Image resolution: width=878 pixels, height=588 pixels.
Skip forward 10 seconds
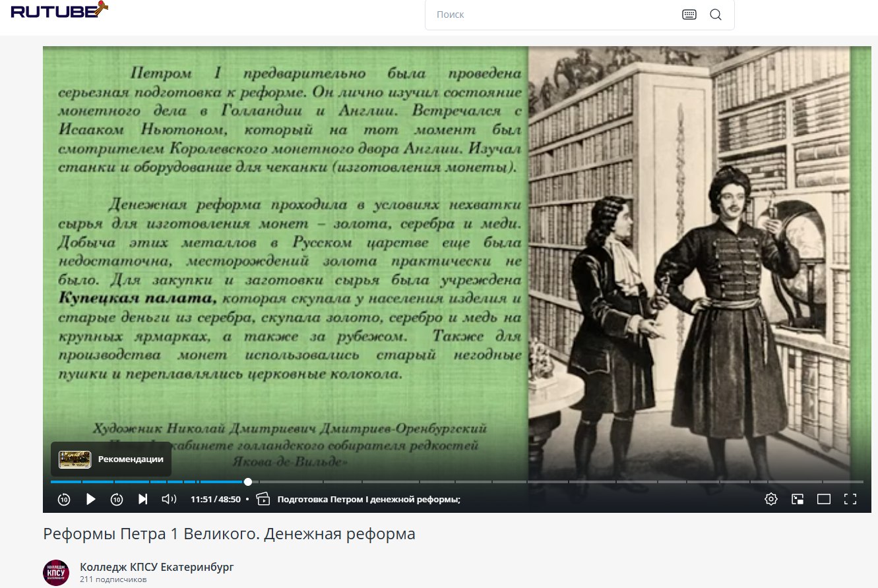[117, 499]
